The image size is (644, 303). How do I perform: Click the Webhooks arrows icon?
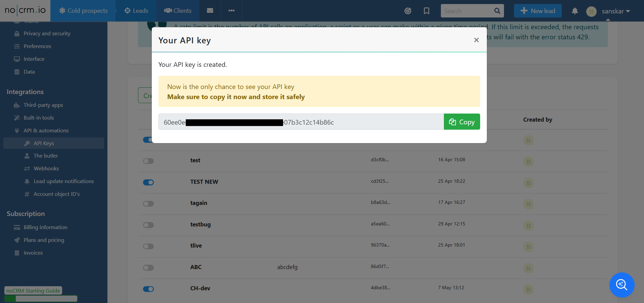tap(27, 169)
